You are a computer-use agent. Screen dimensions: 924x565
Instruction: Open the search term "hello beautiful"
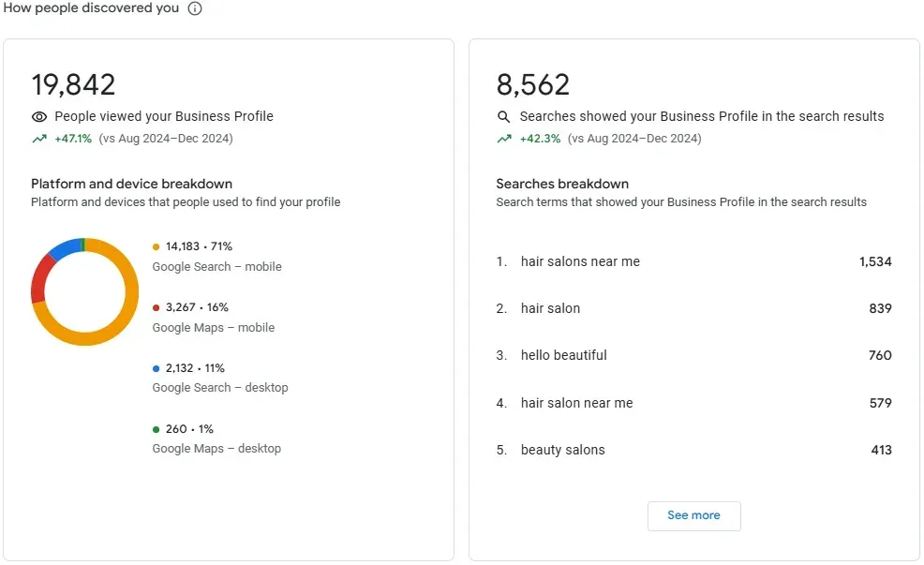(563, 355)
